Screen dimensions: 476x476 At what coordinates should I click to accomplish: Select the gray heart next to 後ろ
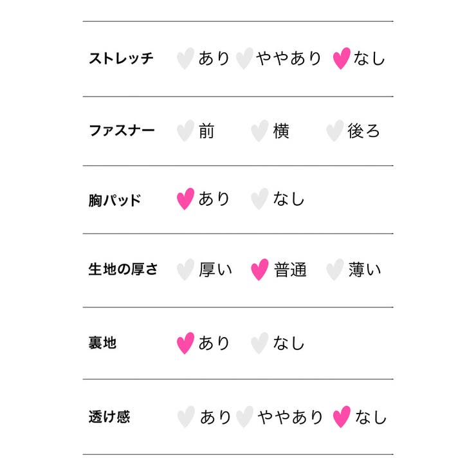point(335,131)
